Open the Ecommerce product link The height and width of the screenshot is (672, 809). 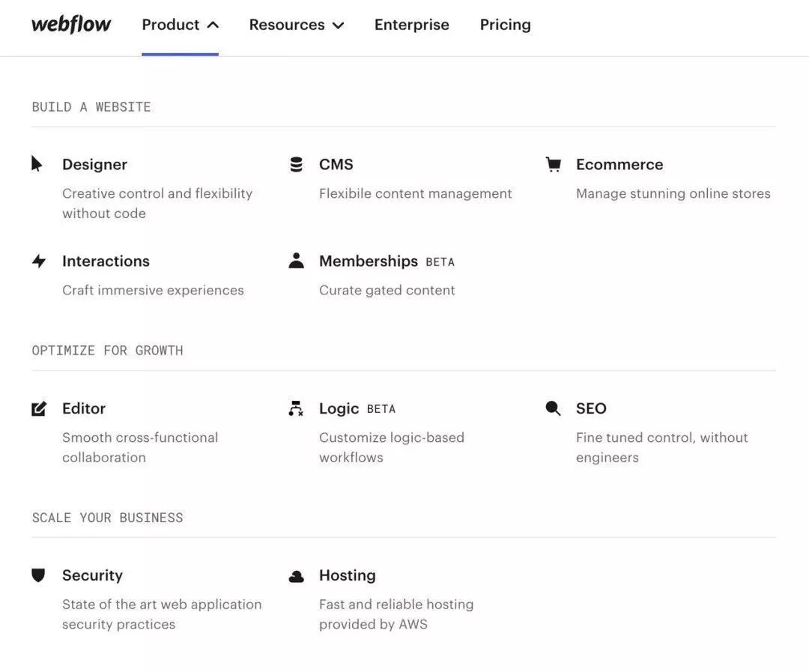(x=619, y=164)
